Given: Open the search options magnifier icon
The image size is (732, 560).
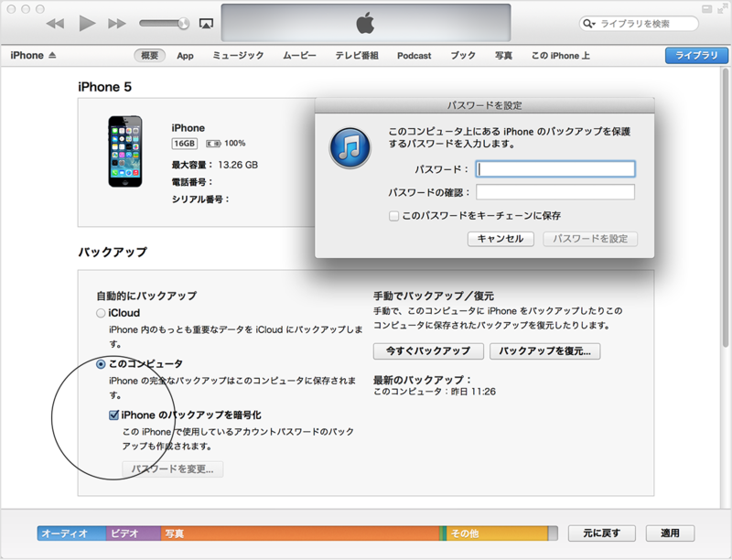Looking at the screenshot, I should point(589,24).
